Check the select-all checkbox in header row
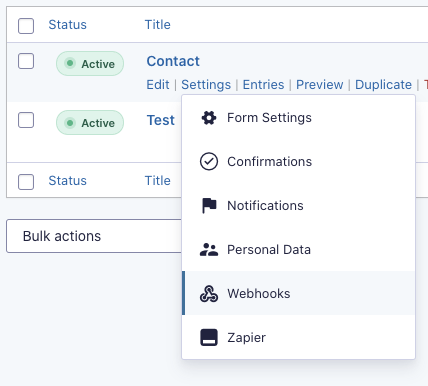The image size is (428, 386). tap(26, 26)
